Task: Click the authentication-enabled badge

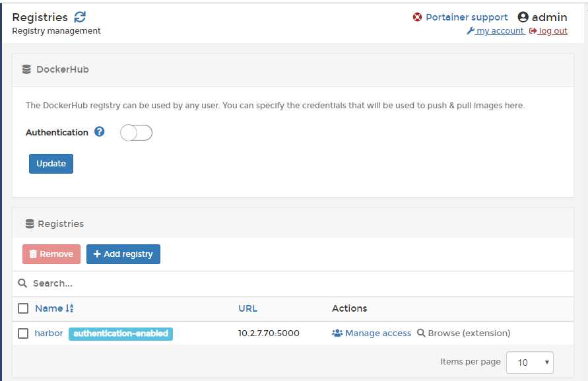Action: coord(121,333)
